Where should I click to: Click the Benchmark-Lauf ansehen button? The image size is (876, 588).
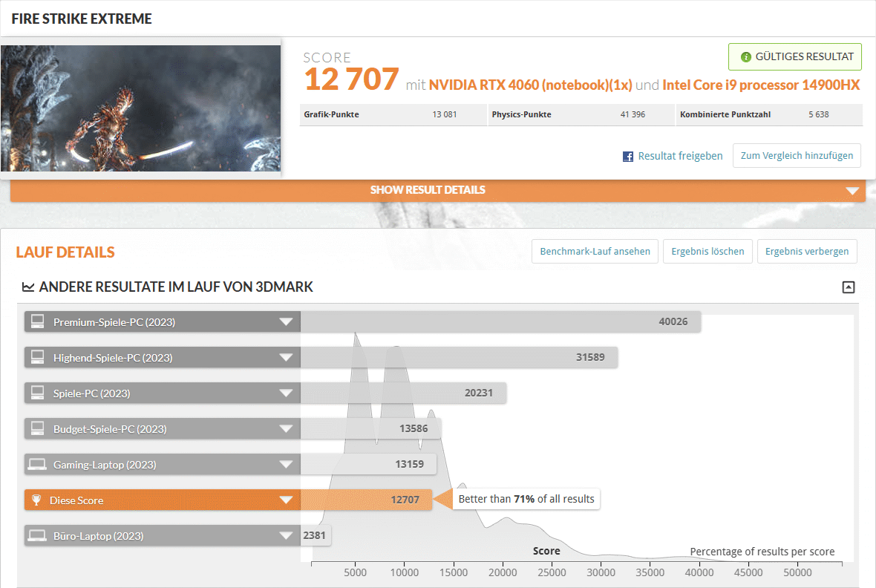coord(595,252)
